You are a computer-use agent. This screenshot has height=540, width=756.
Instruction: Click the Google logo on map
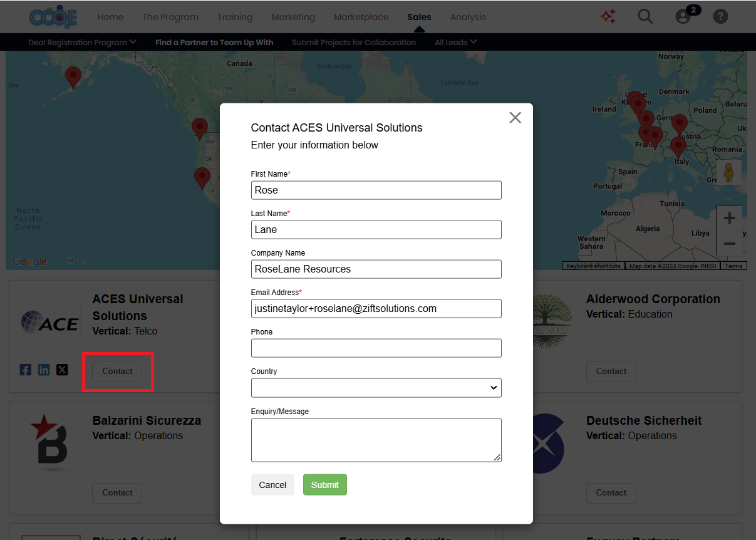pyautogui.click(x=29, y=261)
